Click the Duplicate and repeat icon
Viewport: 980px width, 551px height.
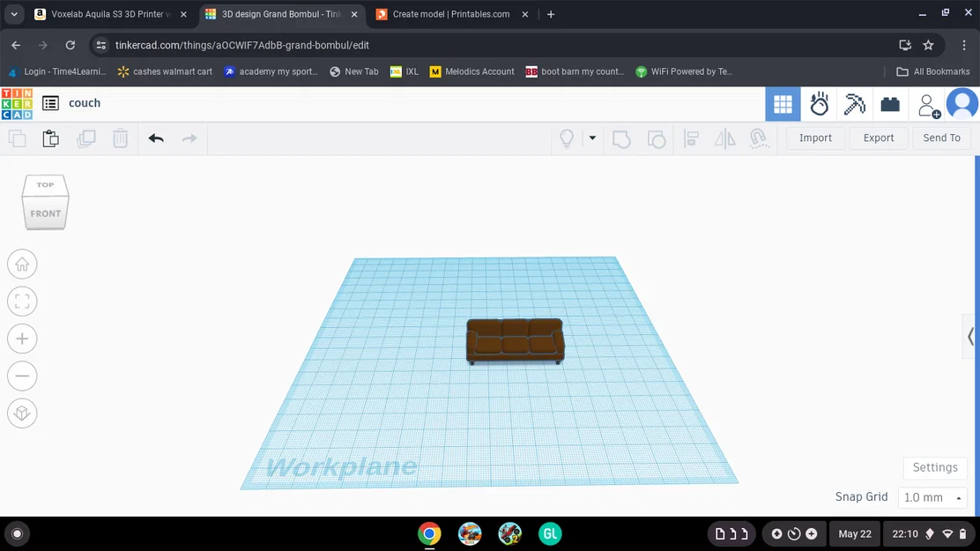point(85,138)
